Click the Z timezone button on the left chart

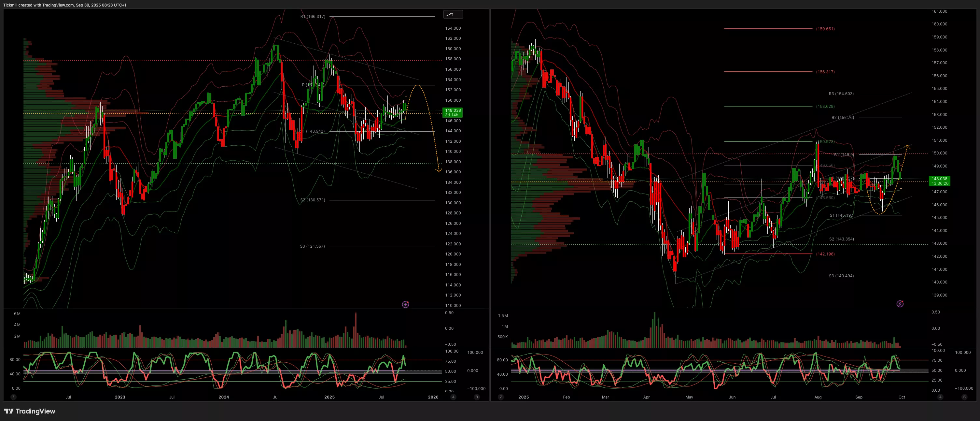(x=13, y=397)
